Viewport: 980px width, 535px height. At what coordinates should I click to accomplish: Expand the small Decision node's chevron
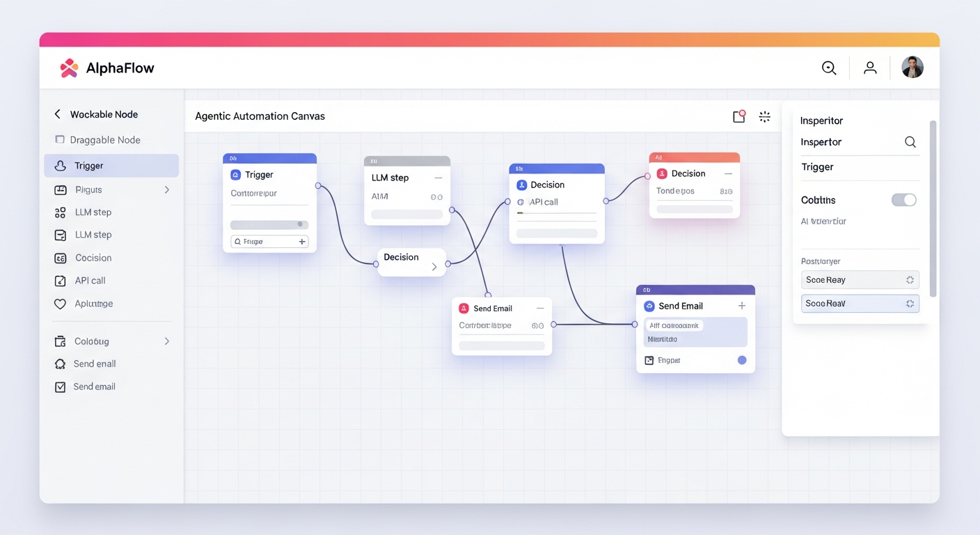pyautogui.click(x=434, y=266)
